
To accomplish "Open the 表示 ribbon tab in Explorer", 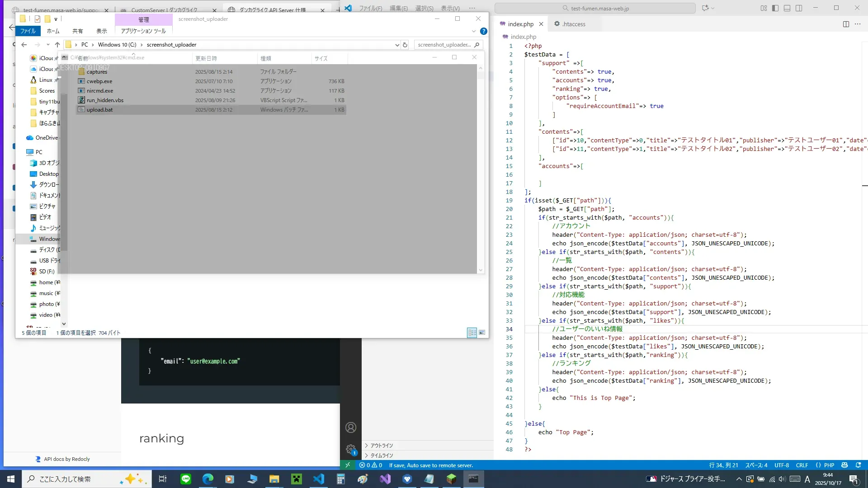I will pyautogui.click(x=102, y=31).
